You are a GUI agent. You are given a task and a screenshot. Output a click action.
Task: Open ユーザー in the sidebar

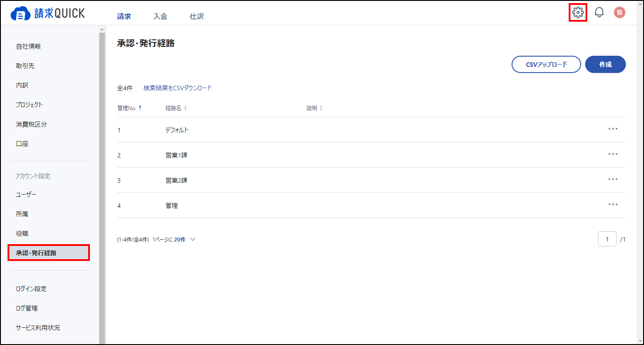(26, 195)
